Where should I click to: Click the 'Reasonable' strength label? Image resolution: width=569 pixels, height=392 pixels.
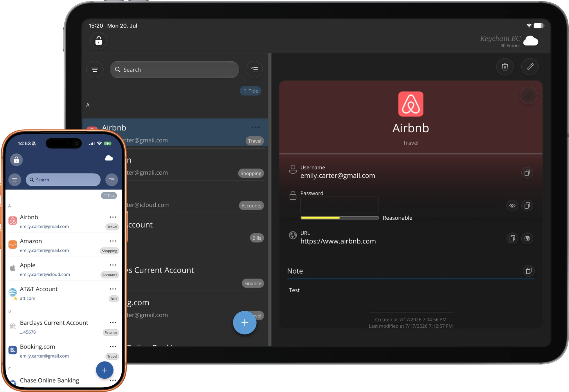coord(397,218)
